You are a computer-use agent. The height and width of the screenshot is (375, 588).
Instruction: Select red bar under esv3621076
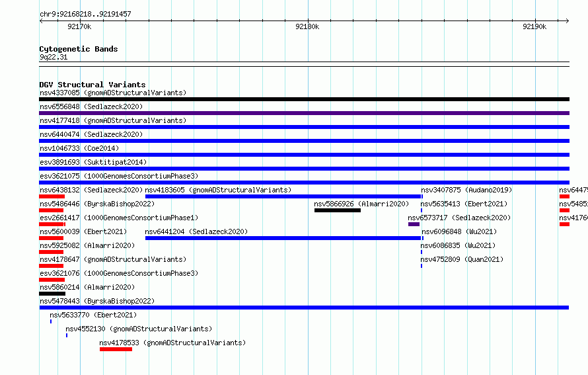pos(52,280)
